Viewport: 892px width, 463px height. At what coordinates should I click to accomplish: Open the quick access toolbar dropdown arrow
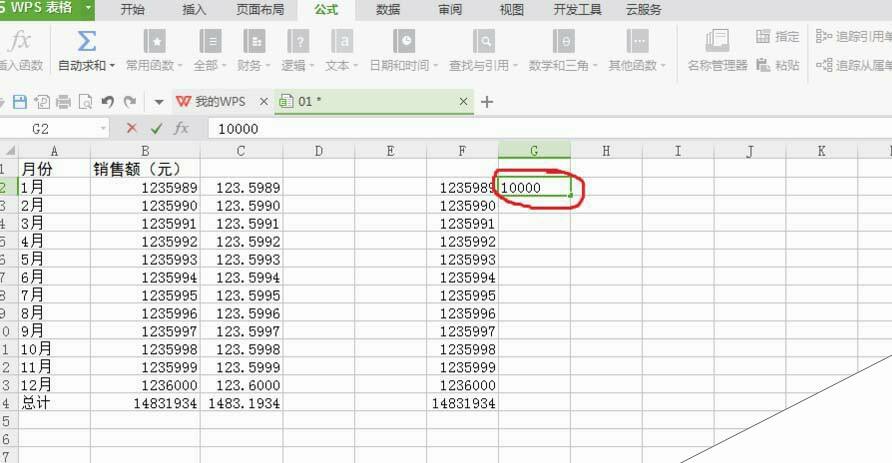click(x=159, y=102)
